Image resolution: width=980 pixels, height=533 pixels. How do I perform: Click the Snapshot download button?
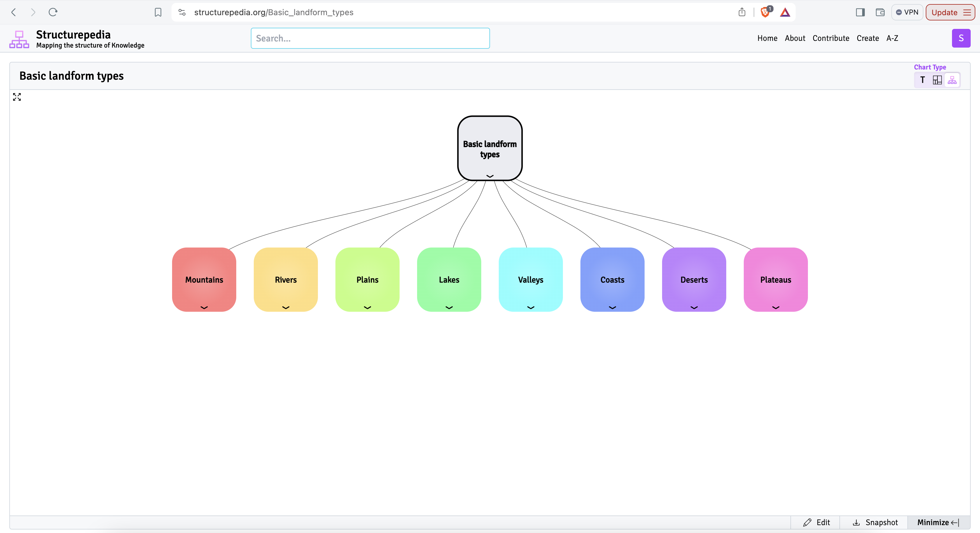pos(875,522)
